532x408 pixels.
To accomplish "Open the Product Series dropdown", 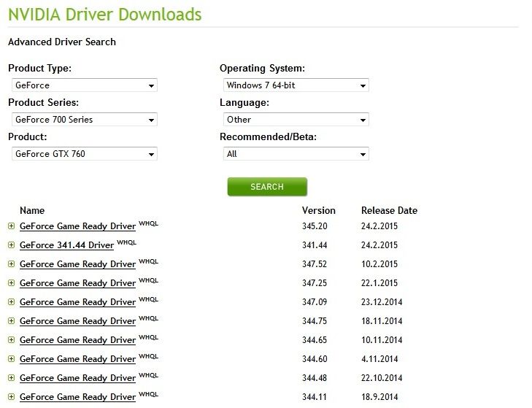I will (85, 120).
